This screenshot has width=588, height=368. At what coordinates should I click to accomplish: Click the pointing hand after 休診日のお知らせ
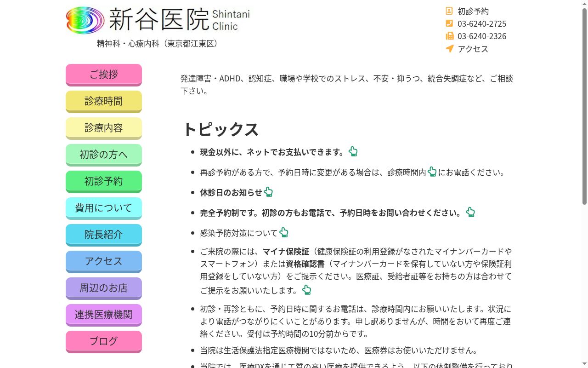(268, 192)
